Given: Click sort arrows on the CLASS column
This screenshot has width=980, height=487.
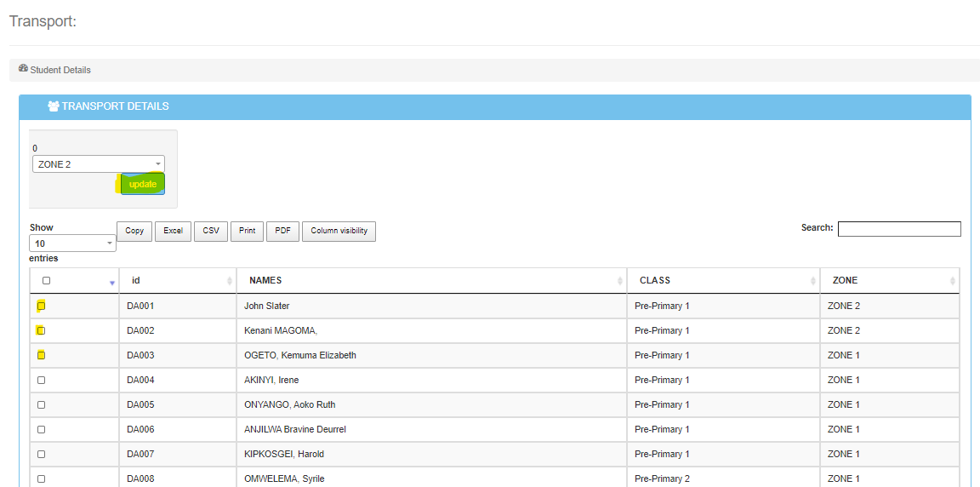Looking at the screenshot, I should click(x=814, y=281).
